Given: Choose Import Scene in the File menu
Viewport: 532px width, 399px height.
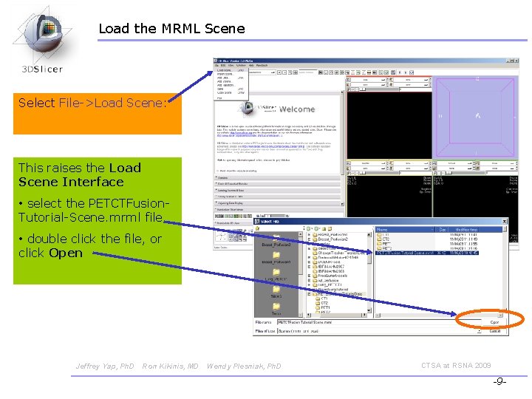Looking at the screenshot, I should point(231,74).
